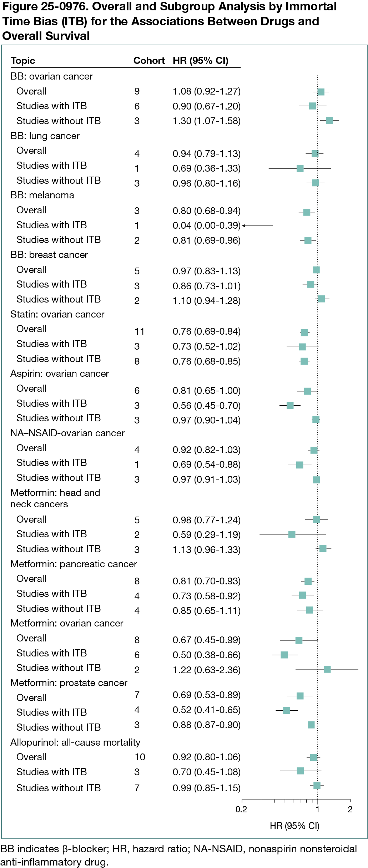Image resolution: width=368 pixels, height=868 pixels.
Task: Click the 0.2 tick label on the axis
Action: [x=241, y=809]
